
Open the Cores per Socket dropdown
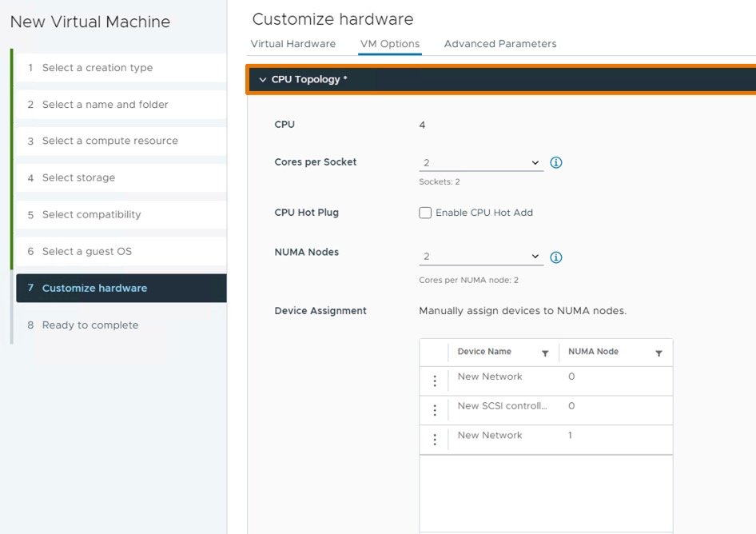(480, 163)
